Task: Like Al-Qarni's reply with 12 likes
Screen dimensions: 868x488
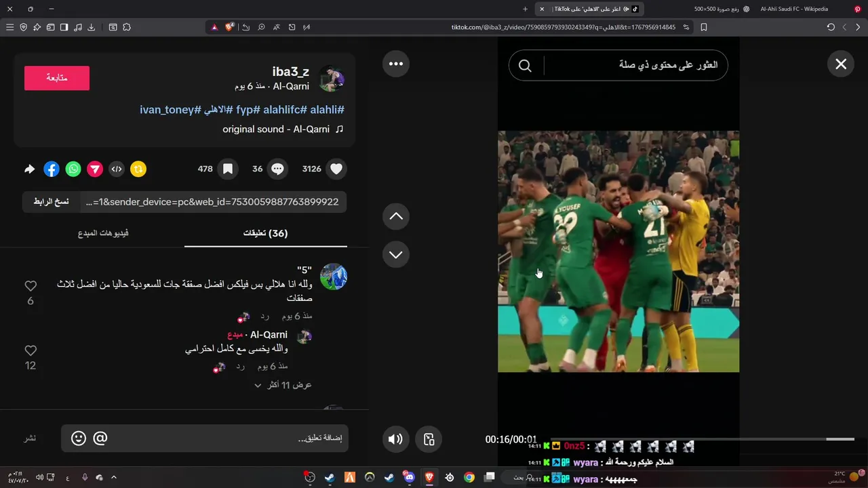Action: pos(31,350)
